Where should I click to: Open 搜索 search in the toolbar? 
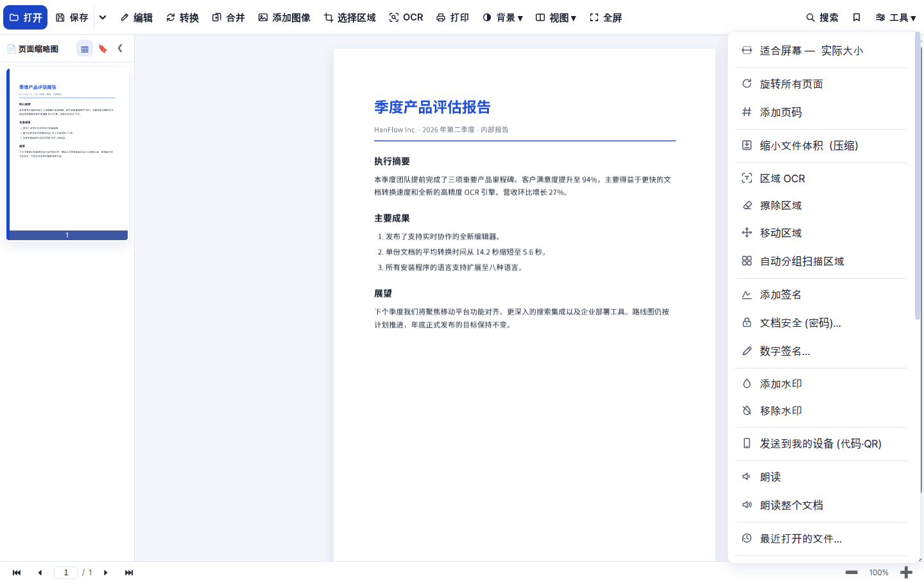coord(822,17)
